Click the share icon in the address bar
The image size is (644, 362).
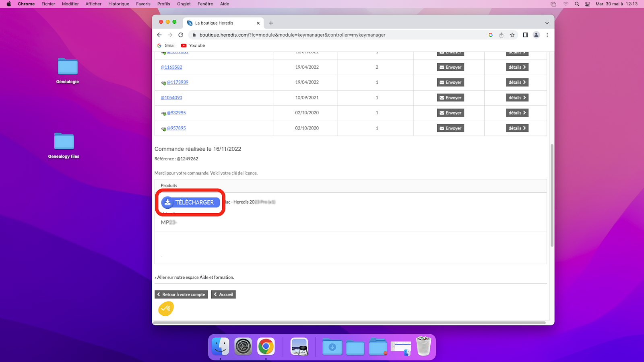click(x=501, y=35)
